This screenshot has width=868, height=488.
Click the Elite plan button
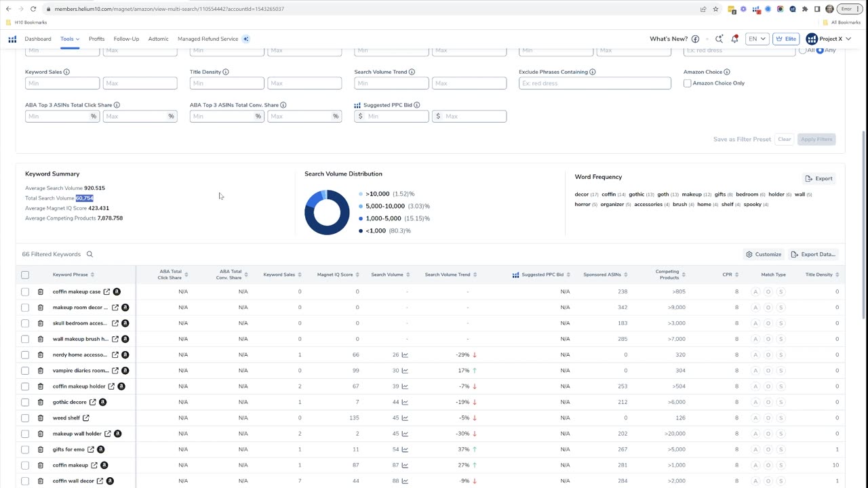pos(786,39)
